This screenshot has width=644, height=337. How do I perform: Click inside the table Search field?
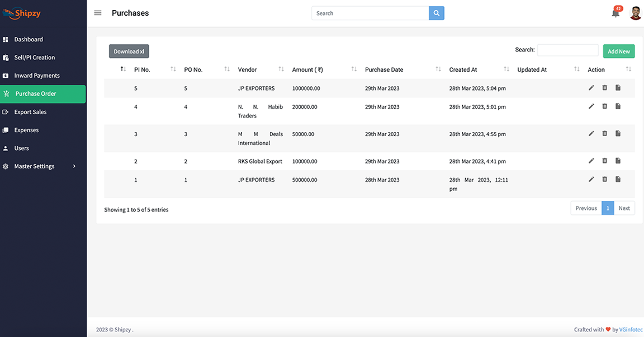pos(567,50)
